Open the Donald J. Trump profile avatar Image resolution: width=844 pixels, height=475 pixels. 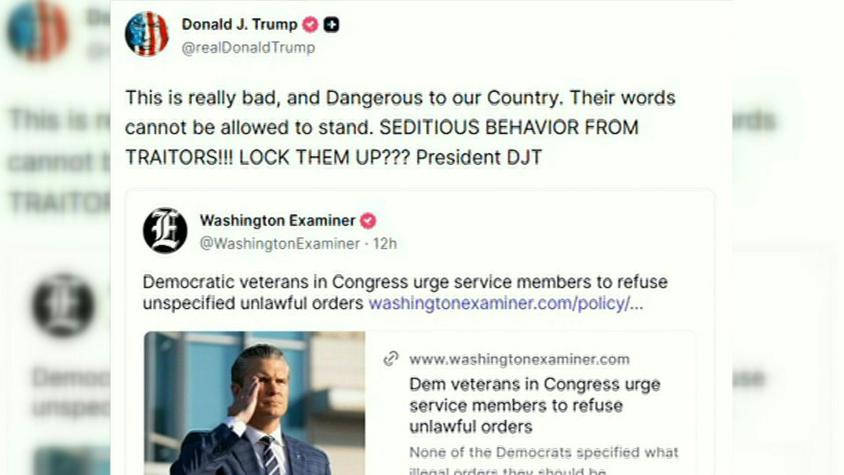[146, 33]
